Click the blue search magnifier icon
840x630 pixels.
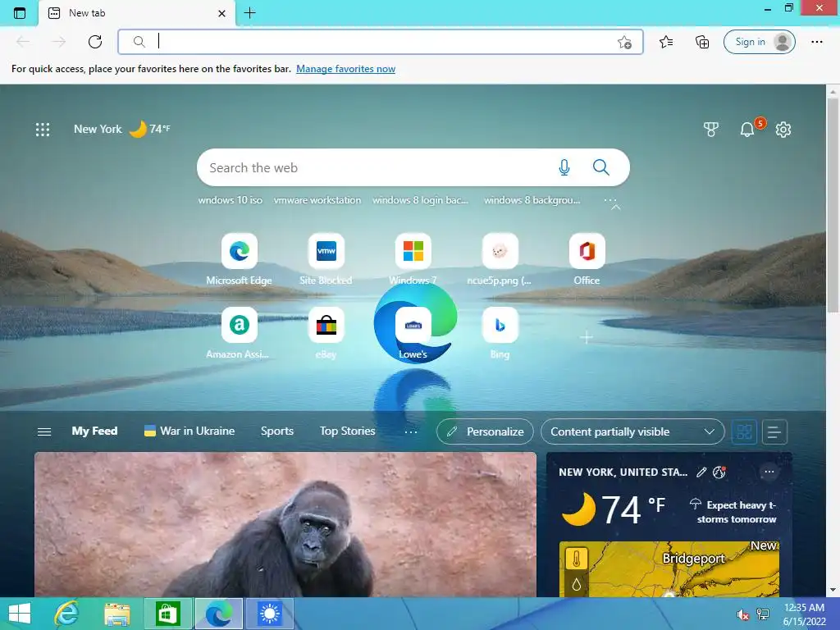click(x=601, y=167)
